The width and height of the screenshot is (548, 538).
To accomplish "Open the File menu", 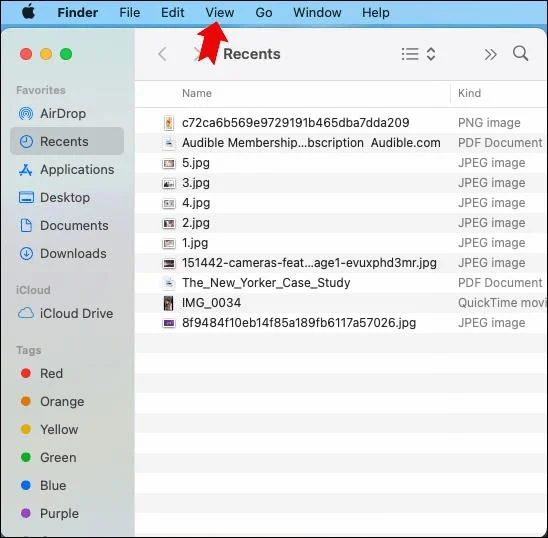I will [130, 13].
